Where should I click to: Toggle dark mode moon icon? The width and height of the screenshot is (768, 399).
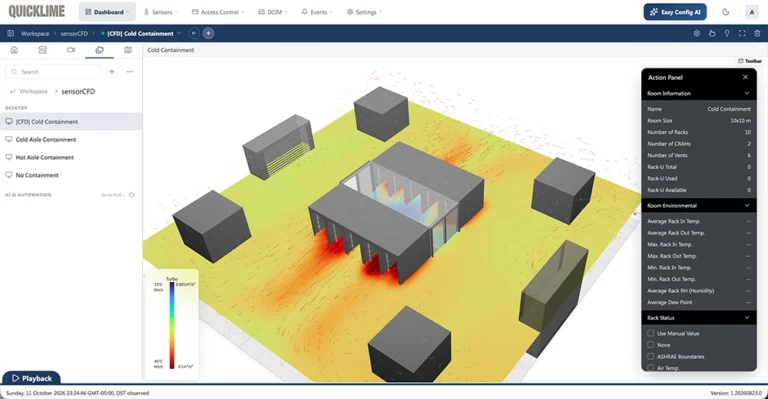[x=725, y=12]
